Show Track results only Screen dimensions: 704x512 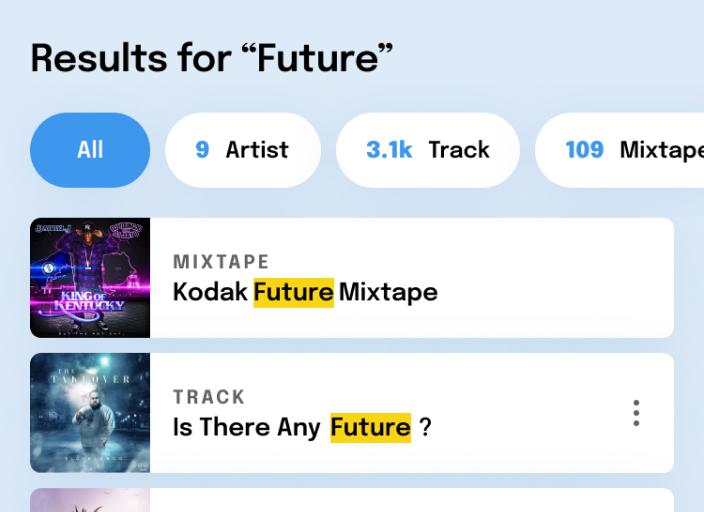[x=428, y=150]
